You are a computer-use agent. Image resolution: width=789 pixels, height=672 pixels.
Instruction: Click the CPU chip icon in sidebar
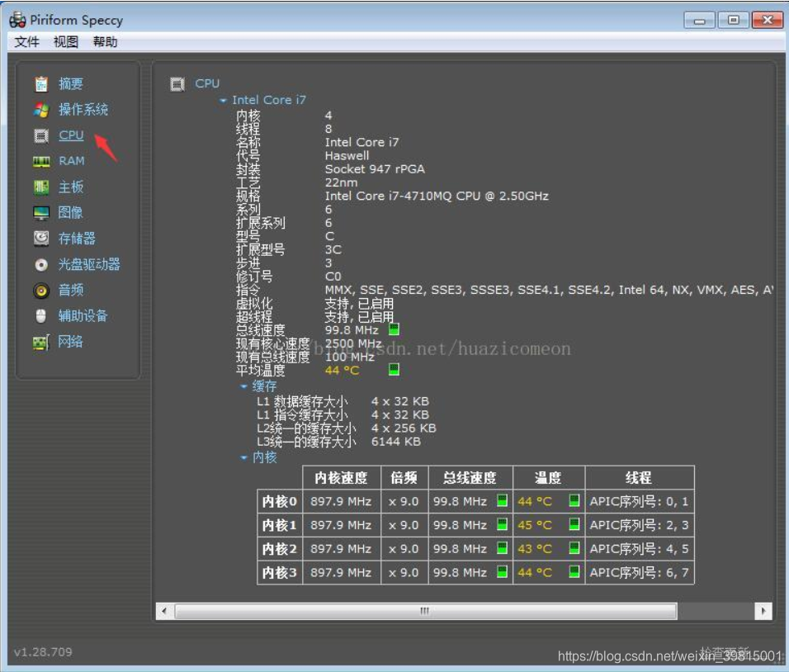41,135
